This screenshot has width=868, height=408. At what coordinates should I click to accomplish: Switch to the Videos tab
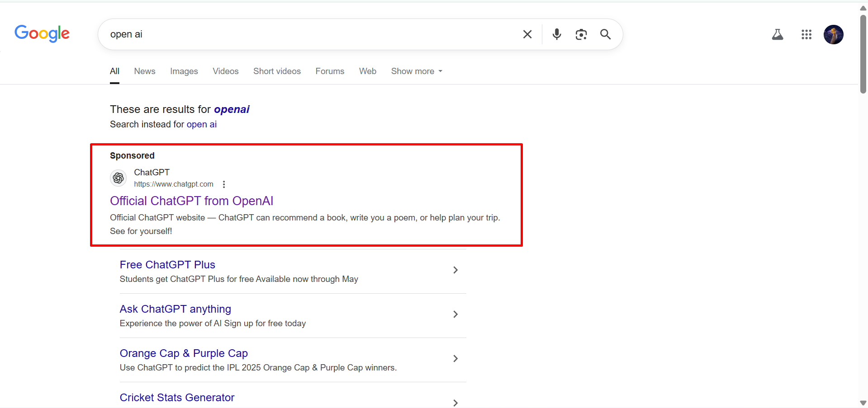(226, 71)
